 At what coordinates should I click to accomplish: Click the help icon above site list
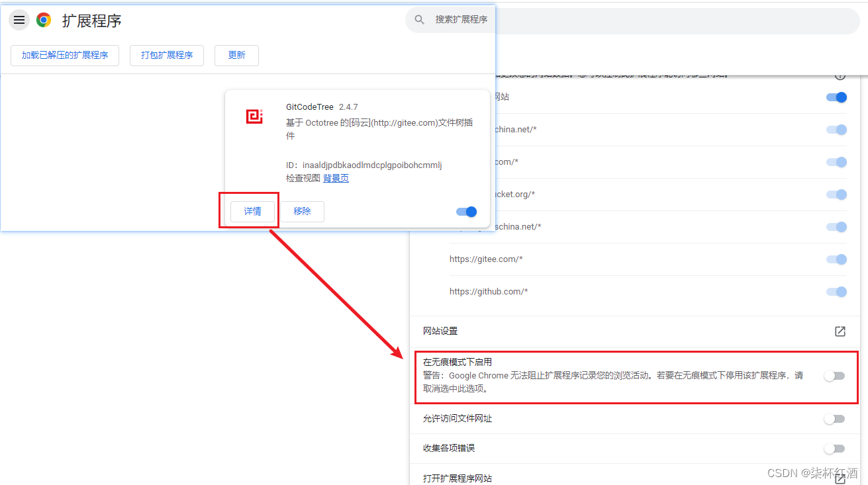point(840,75)
